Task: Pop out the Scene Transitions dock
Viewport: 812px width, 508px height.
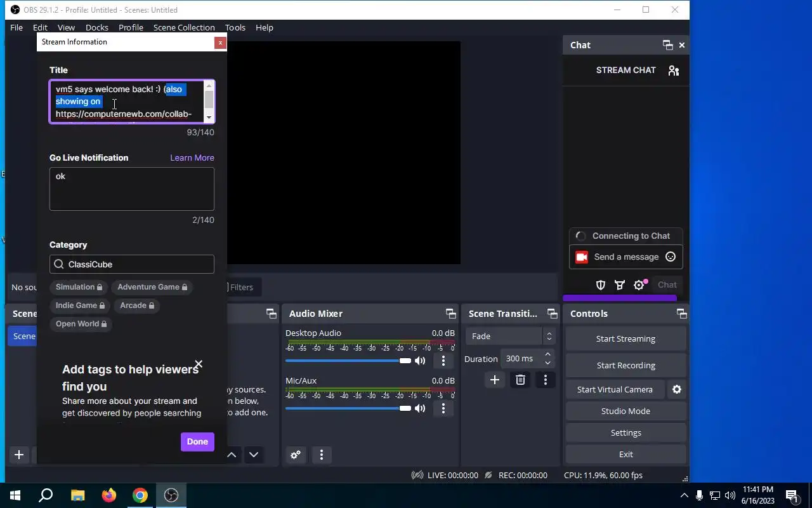Action: [x=552, y=314]
